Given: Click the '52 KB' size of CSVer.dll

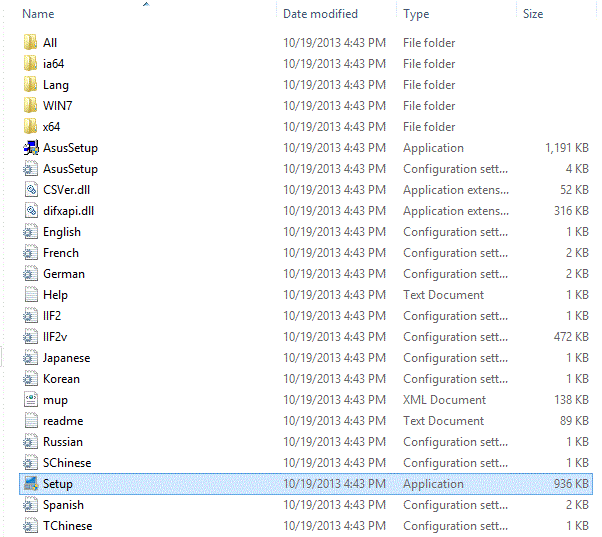Looking at the screenshot, I should (574, 190).
